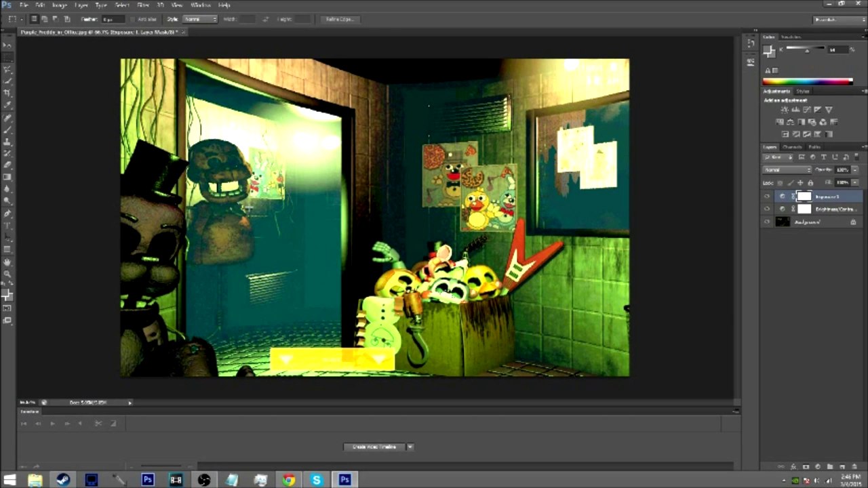Toggle the Anti-alias checkbox
Viewport: 868px width, 488px height.
132,19
